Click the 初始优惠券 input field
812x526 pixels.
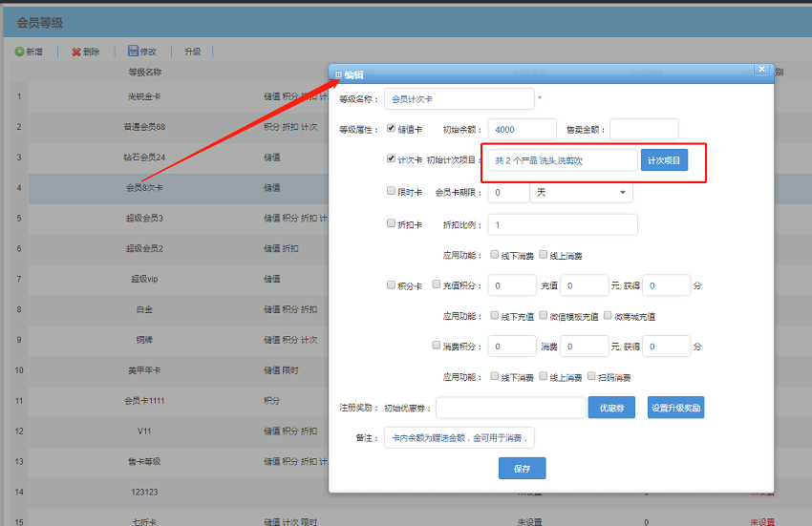click(511, 408)
